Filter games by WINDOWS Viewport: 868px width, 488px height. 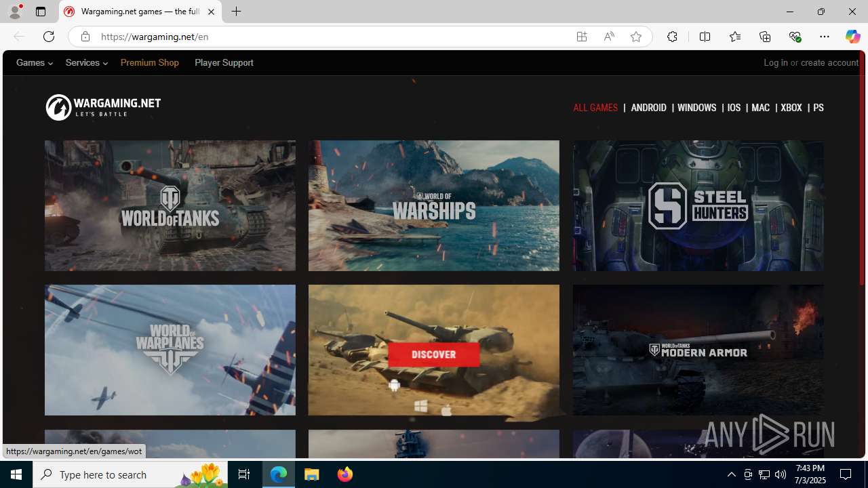point(696,108)
